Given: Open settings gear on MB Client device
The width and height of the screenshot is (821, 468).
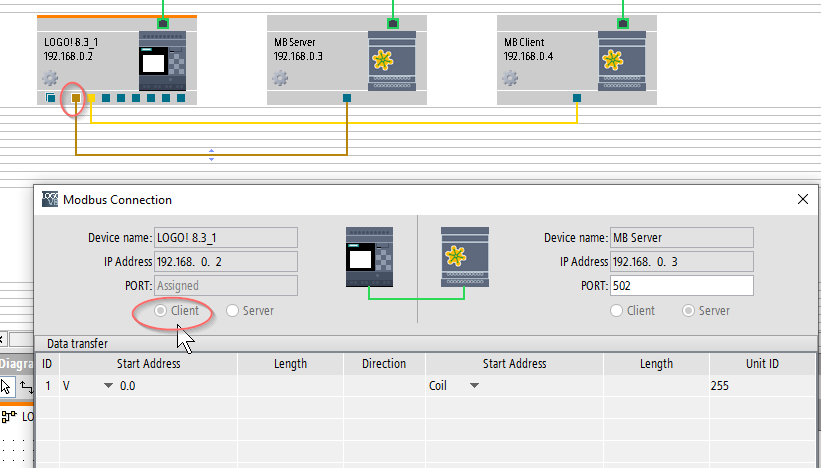Looking at the screenshot, I should point(509,79).
